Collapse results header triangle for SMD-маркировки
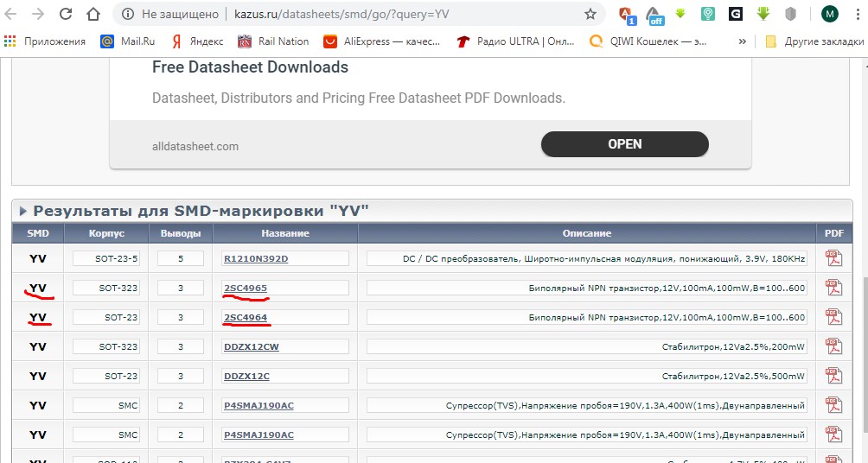The image size is (868, 463). (23, 211)
